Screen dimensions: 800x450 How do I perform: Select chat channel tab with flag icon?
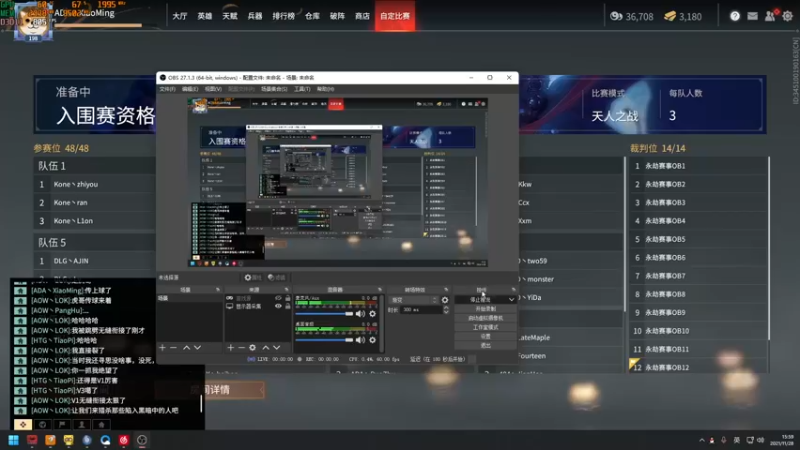tap(62, 424)
